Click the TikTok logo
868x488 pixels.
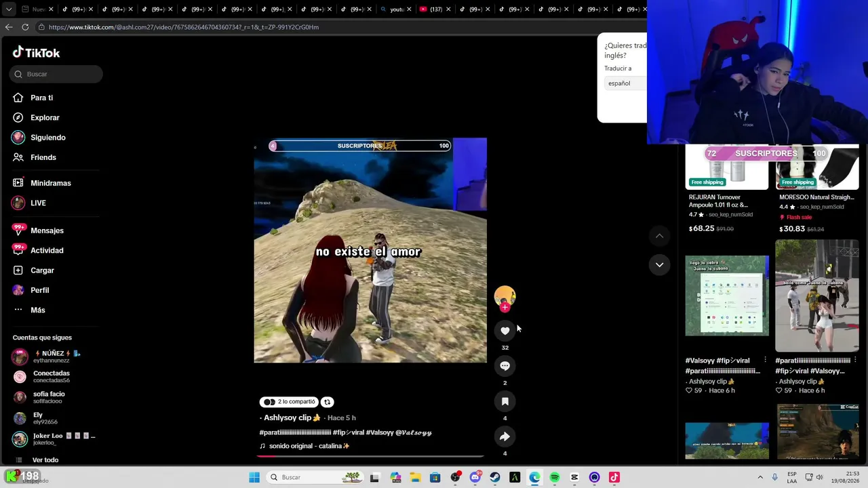(36, 53)
